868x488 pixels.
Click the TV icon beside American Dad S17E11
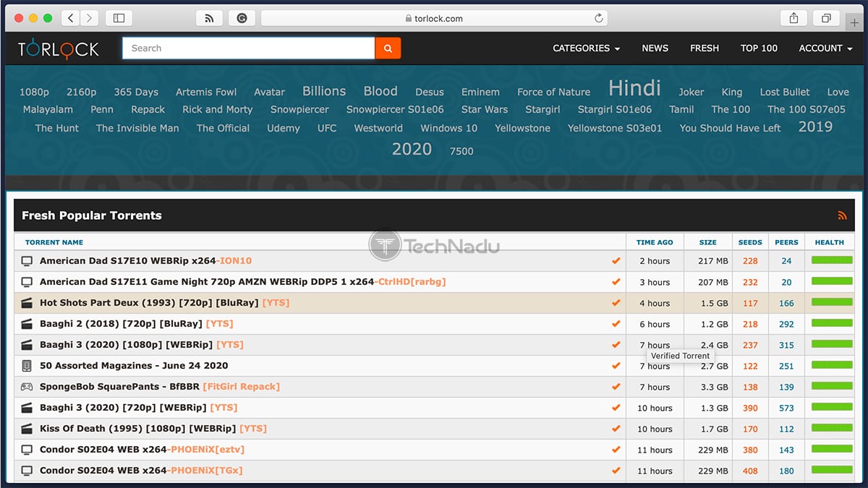coord(27,282)
